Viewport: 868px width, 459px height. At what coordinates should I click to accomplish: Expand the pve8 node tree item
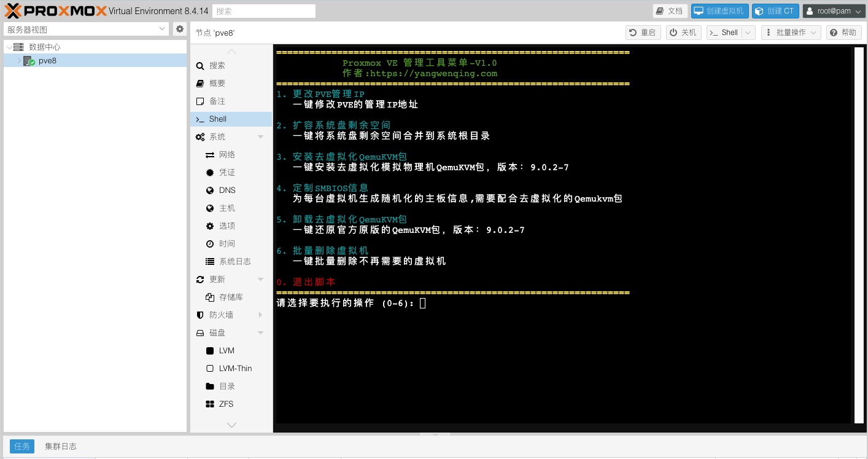coord(19,61)
